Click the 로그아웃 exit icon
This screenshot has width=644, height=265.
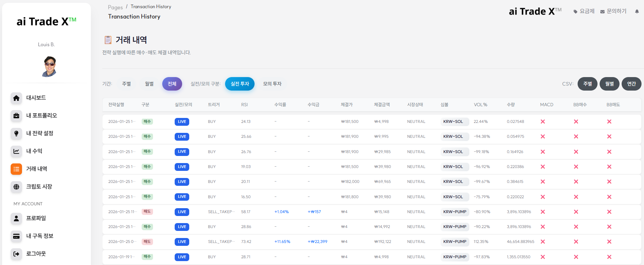[16, 254]
